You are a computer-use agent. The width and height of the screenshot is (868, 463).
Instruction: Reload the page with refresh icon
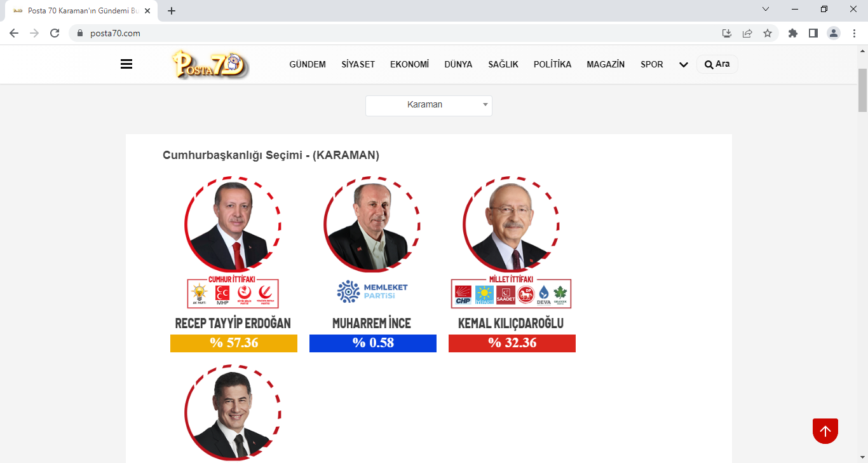(55, 33)
